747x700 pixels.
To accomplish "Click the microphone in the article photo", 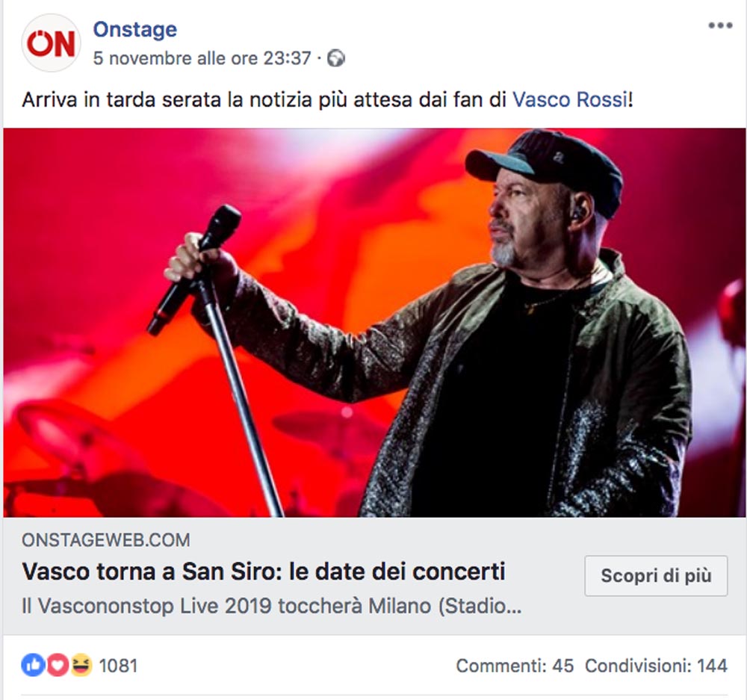I will point(194,270).
